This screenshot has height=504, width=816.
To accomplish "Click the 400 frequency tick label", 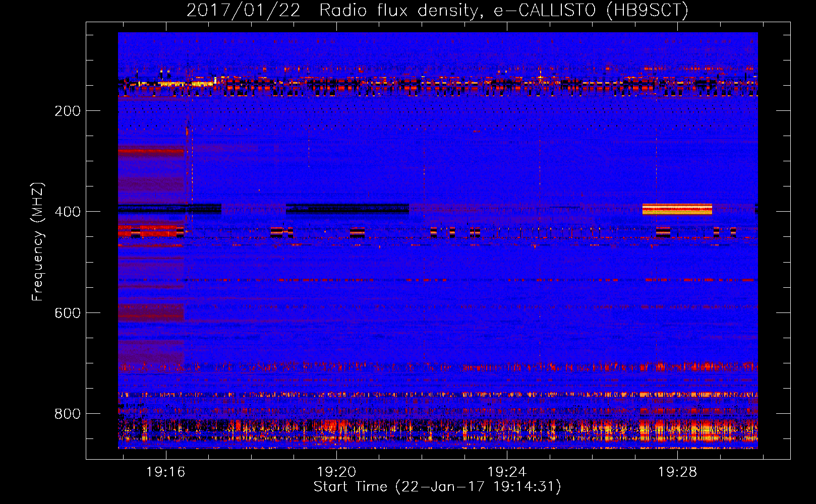I will pyautogui.click(x=68, y=212).
